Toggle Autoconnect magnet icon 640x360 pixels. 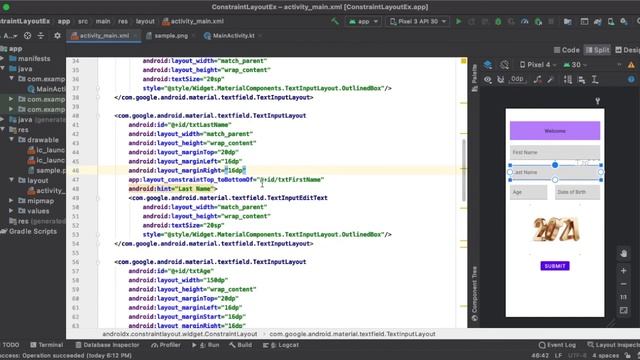point(500,80)
